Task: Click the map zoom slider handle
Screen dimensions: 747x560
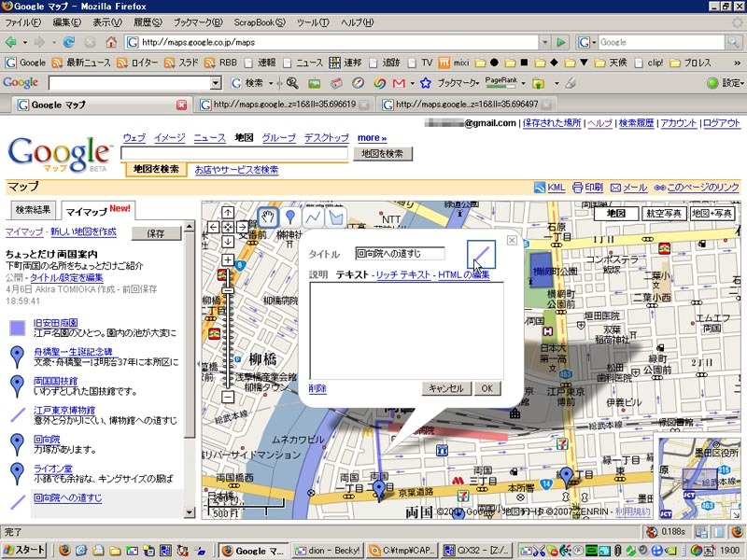Action: coord(228,290)
